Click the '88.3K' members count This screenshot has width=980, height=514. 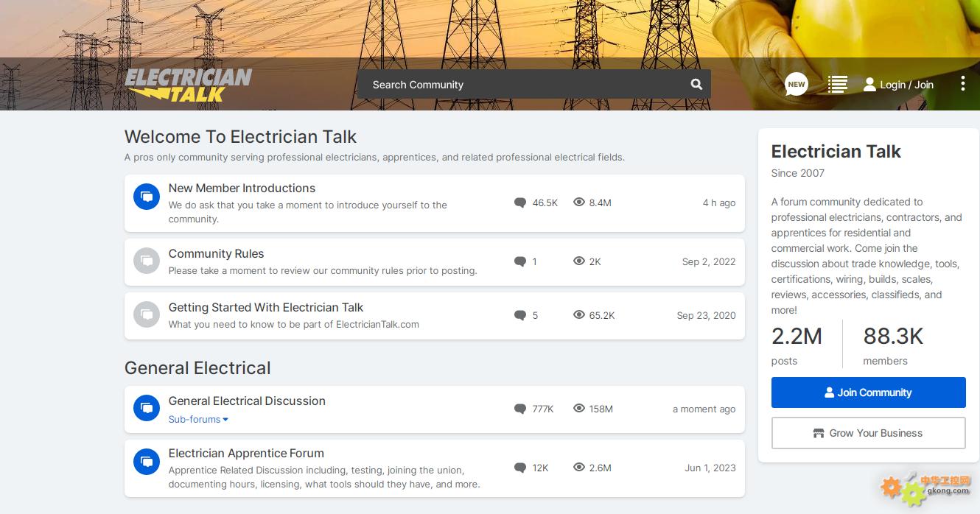[893, 336]
